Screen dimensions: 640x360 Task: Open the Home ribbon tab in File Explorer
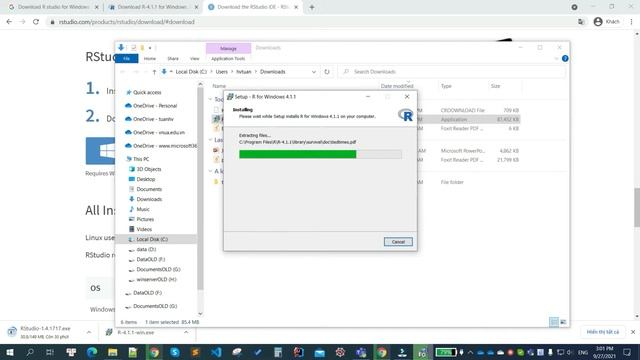click(150, 59)
